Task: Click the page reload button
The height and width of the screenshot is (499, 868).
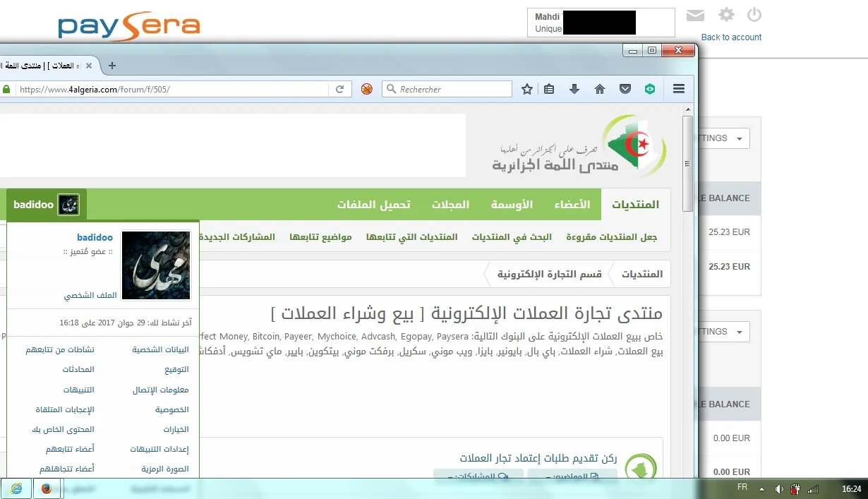Action: (339, 89)
